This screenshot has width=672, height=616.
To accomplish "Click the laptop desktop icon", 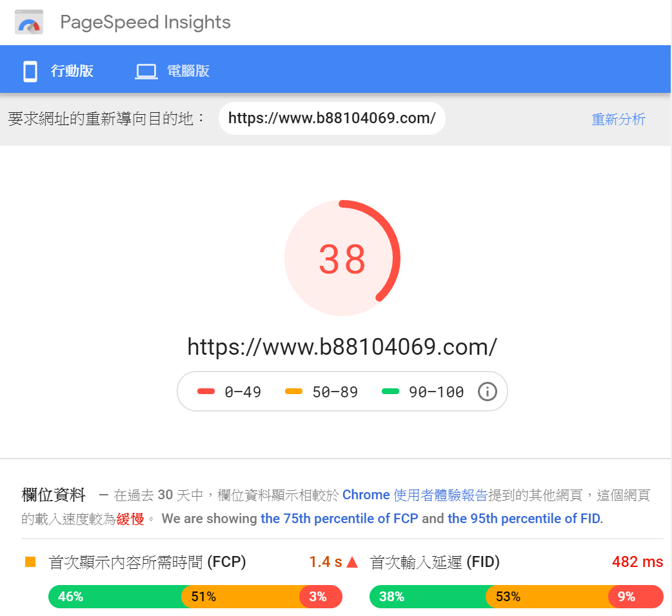I will pyautogui.click(x=146, y=72).
